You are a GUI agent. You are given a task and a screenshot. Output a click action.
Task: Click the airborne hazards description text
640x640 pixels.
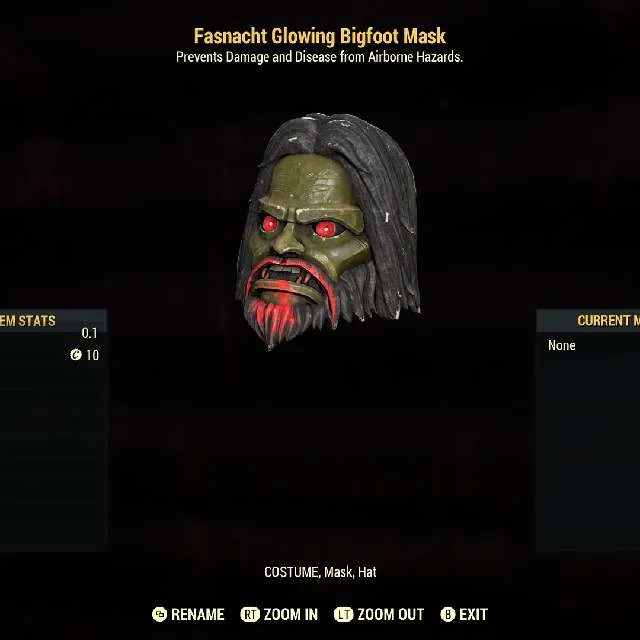click(x=320, y=57)
